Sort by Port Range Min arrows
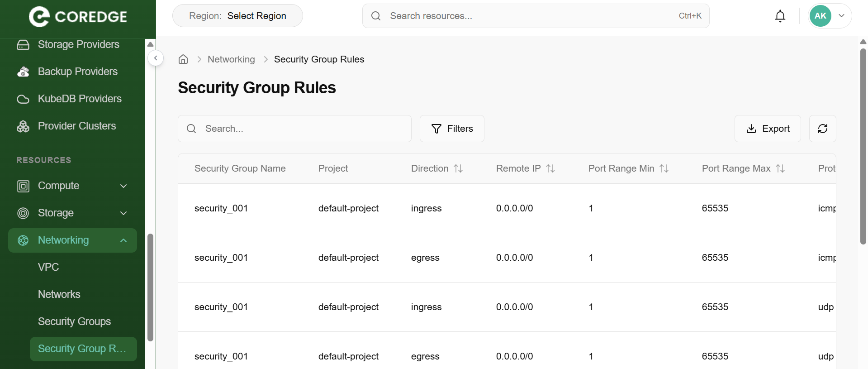868x369 pixels. (x=664, y=168)
